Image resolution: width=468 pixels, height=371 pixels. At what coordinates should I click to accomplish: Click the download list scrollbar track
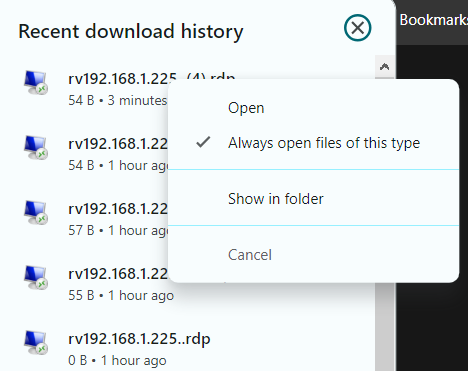384,327
